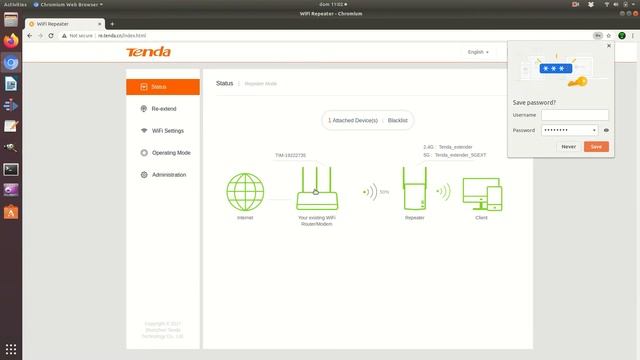
Task: Open a new browser tab
Action: pyautogui.click(x=112, y=24)
